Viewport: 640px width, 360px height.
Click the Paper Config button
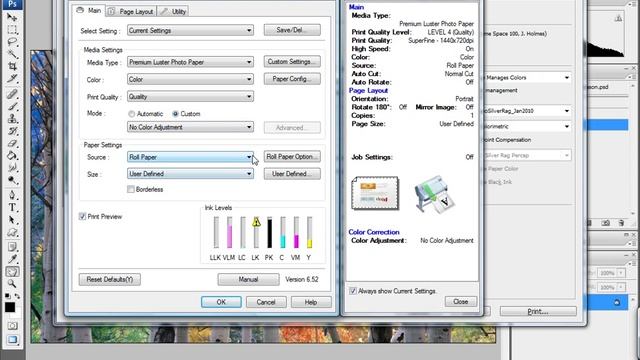[292, 79]
